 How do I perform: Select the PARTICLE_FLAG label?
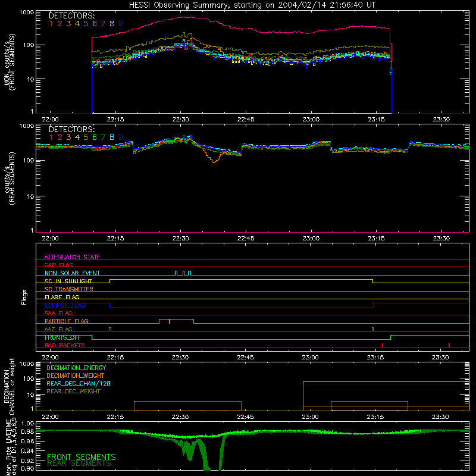coord(67,321)
